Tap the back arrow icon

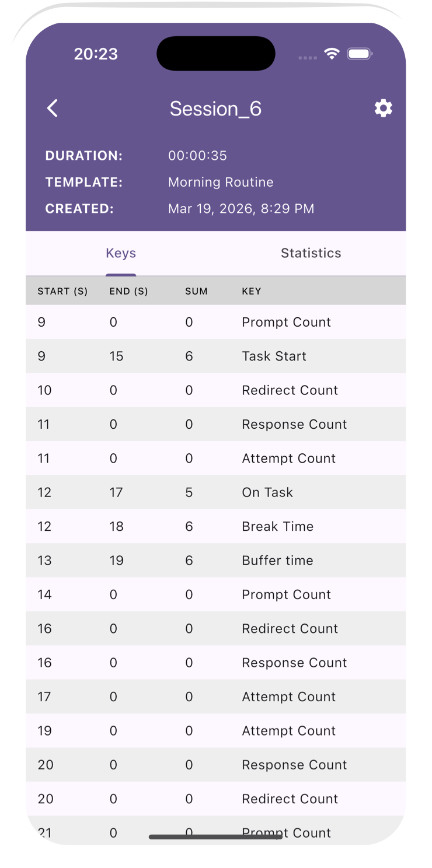click(53, 108)
